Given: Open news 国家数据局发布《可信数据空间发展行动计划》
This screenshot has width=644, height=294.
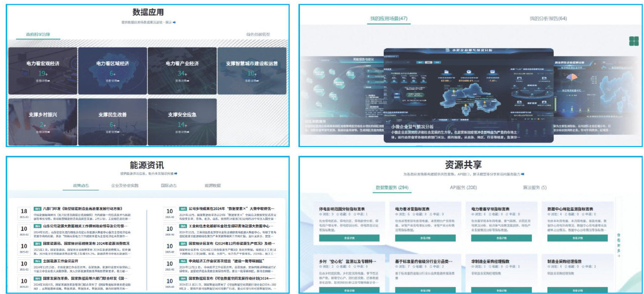Looking at the screenshot, I should click(x=233, y=278).
